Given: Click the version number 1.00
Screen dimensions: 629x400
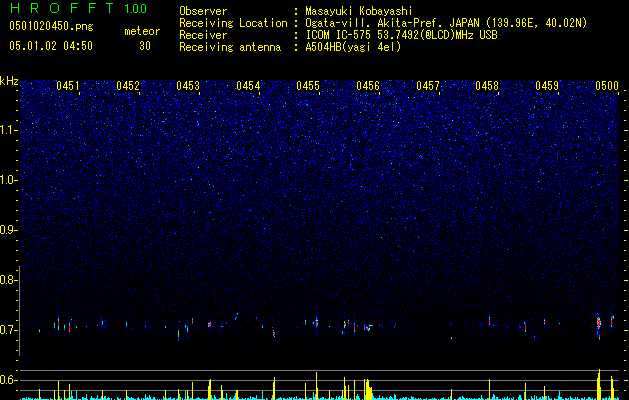Looking at the screenshot, I should click(x=135, y=9).
